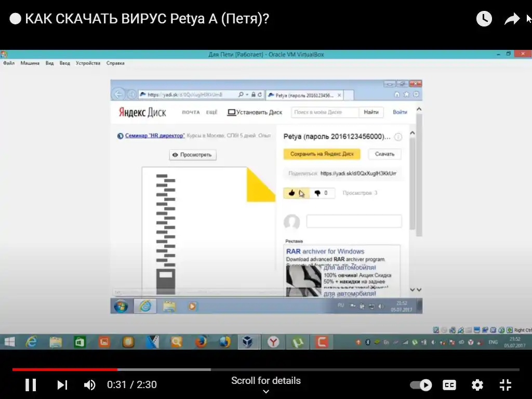Click the thumbs up like button
The height and width of the screenshot is (399, 532).
pos(296,193)
